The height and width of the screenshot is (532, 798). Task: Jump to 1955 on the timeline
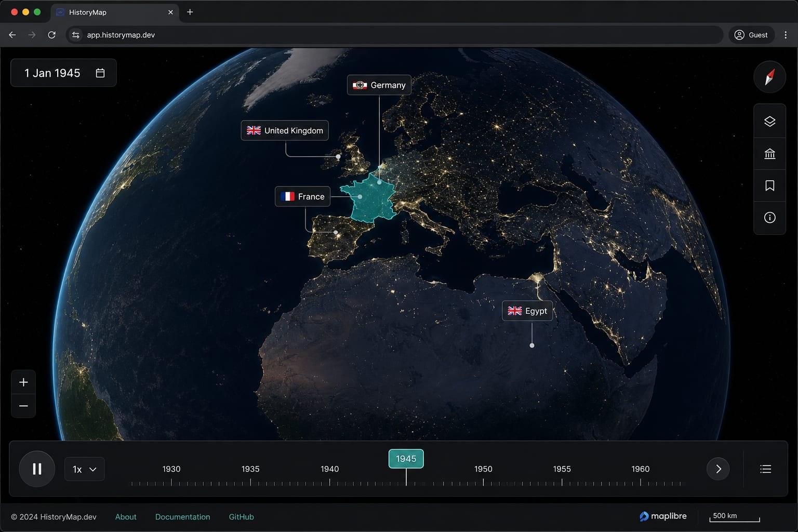tap(562, 469)
